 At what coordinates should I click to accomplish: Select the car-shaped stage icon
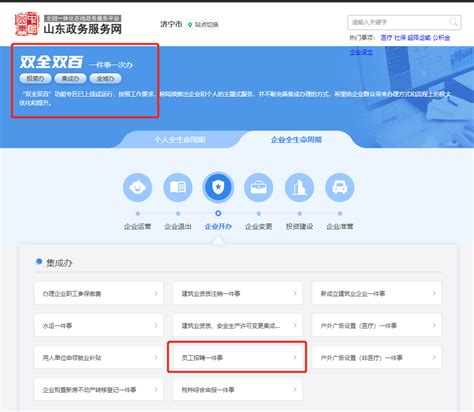coord(340,188)
